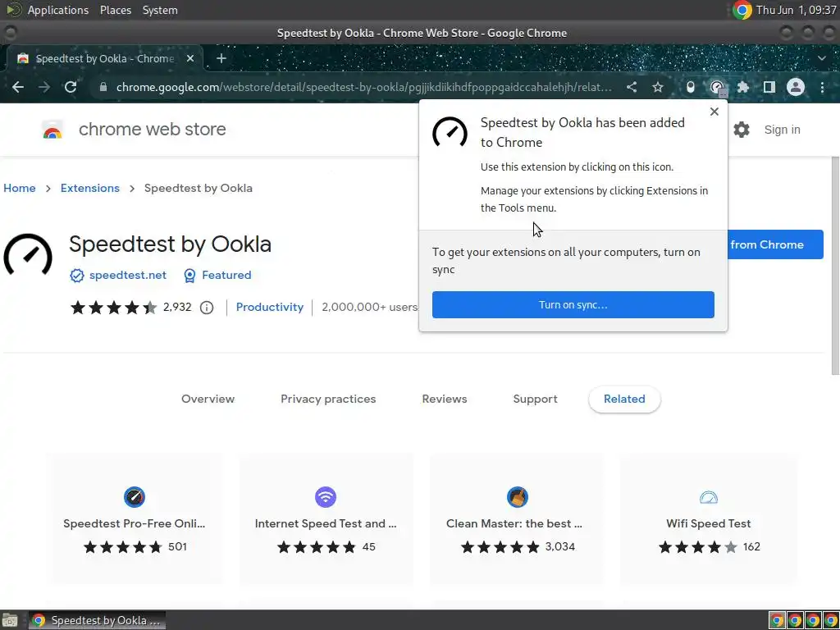Click the Speedtest by Ookla taskbar entry
Viewport: 840px width, 630px height.
click(x=97, y=620)
